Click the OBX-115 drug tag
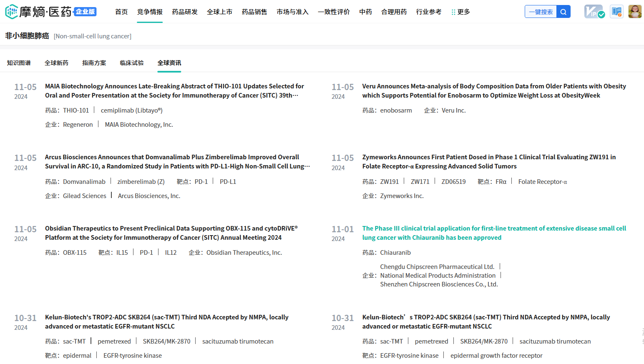Viewport: 644px width, 364px height. (x=75, y=253)
